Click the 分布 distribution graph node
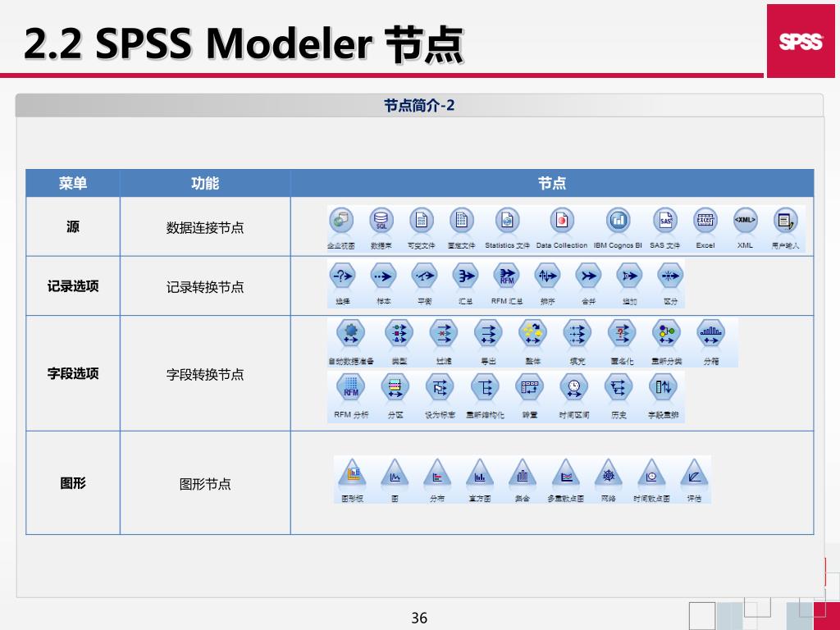840x630 pixels. pos(437,473)
